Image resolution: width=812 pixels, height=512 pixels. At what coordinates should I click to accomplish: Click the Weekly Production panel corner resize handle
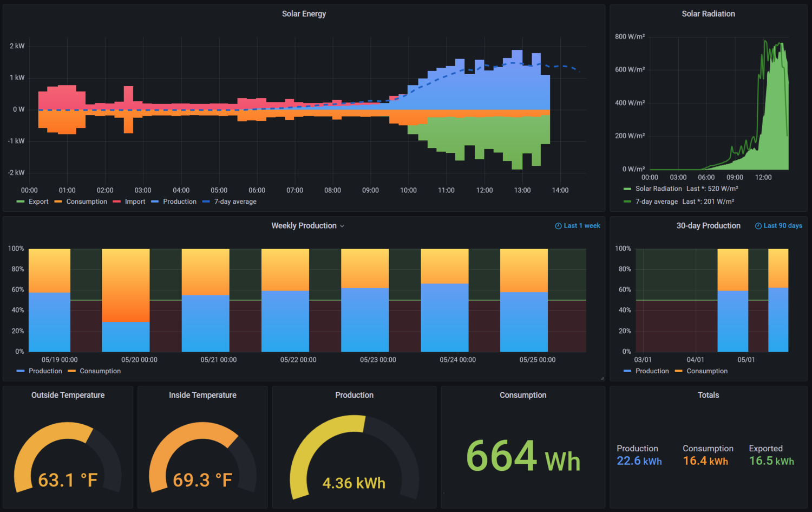coord(602,378)
